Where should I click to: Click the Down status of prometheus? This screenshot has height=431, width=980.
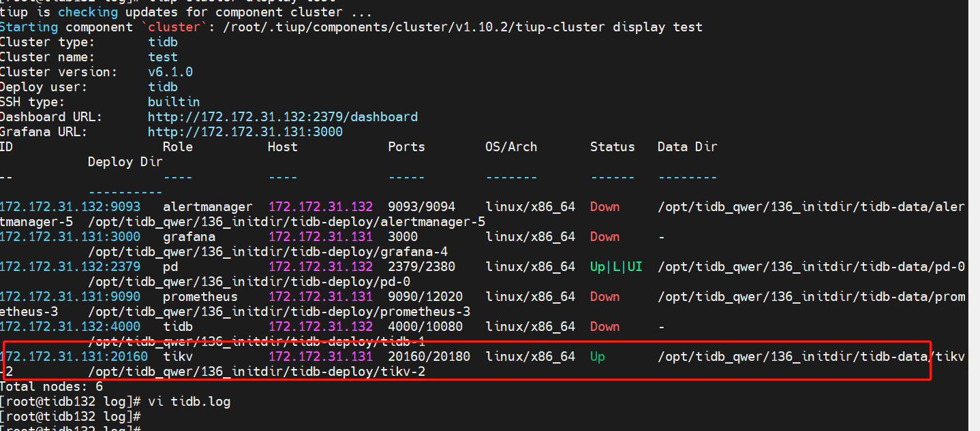(x=604, y=297)
